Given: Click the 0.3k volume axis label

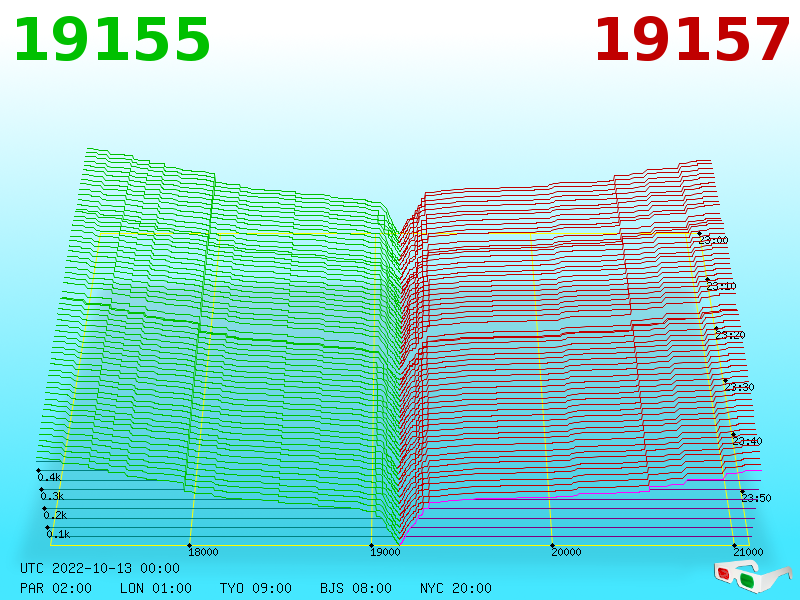Looking at the screenshot, I should point(53,496).
